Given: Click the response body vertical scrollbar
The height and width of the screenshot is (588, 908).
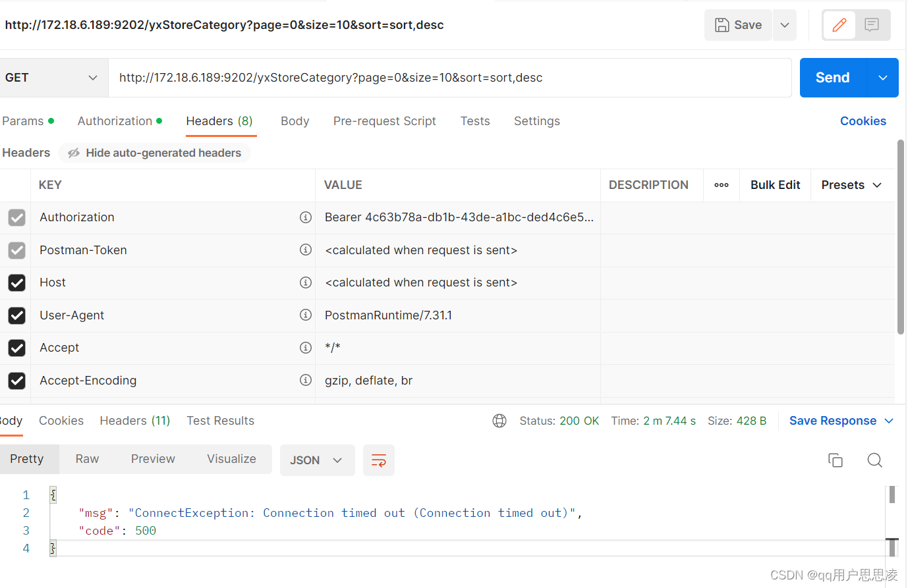Looking at the screenshot, I should click(x=892, y=495).
